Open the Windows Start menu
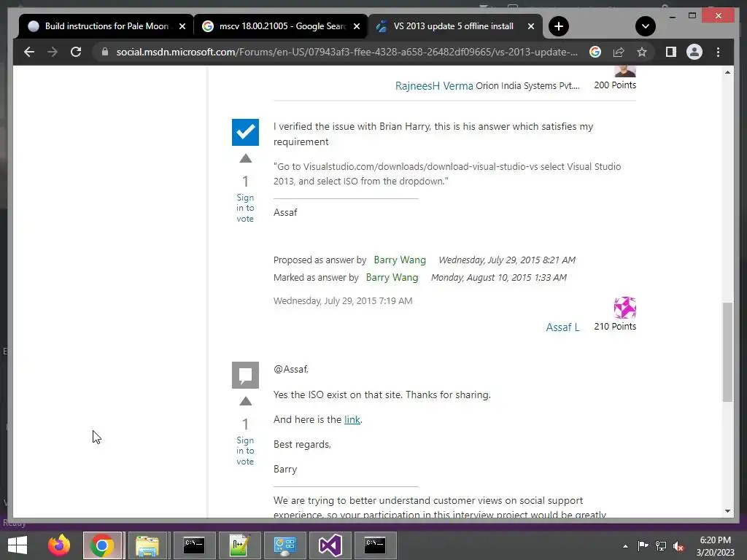 [x=18, y=545]
